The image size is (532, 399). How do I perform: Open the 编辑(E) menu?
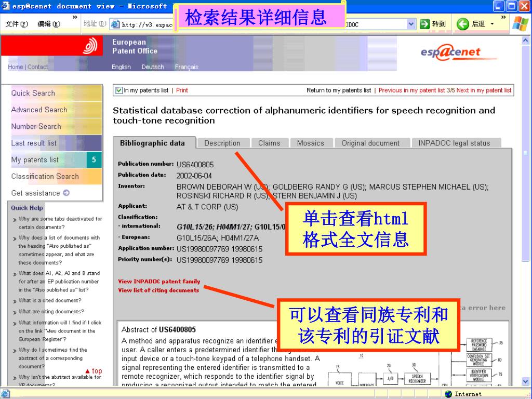click(x=49, y=24)
